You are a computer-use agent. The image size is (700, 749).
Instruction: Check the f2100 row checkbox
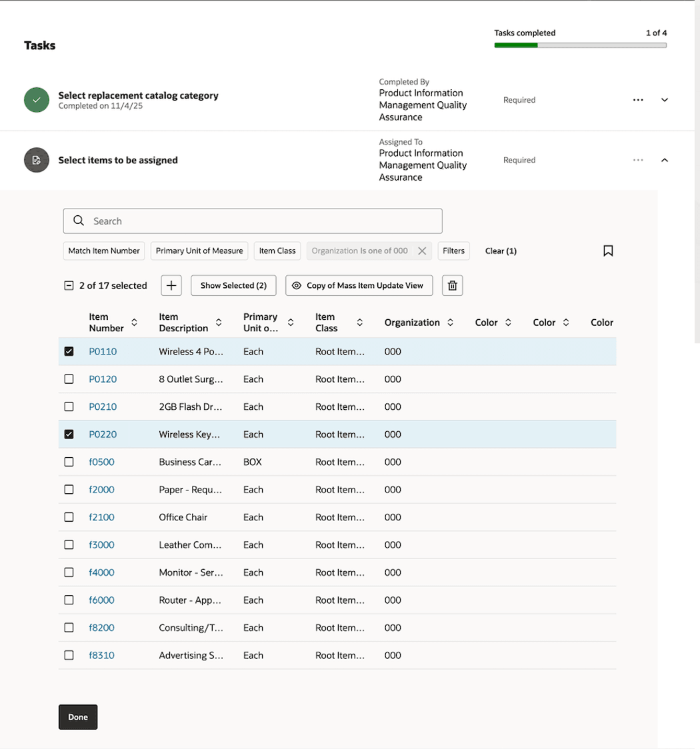click(69, 517)
